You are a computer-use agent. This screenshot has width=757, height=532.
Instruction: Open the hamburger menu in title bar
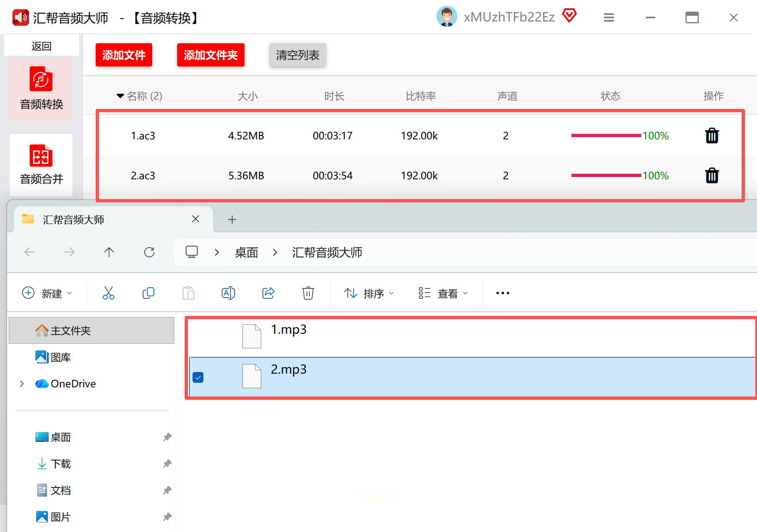[x=609, y=17]
